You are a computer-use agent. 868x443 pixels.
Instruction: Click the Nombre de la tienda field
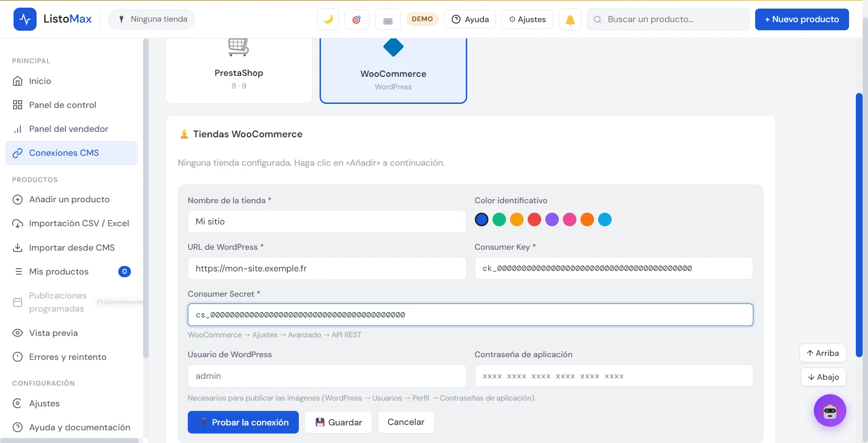327,222
